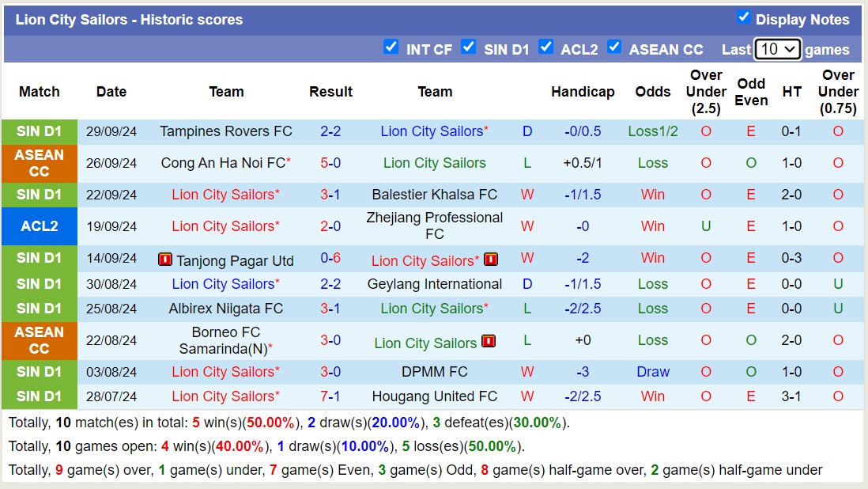Click the red card icon next to Lion City Sailors in the 0-6 match
The height and width of the screenshot is (489, 868).
point(489,259)
